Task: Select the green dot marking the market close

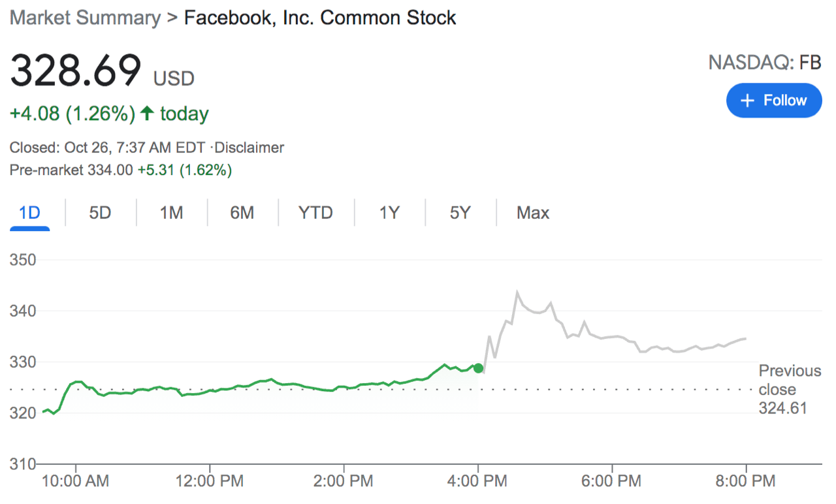Action: pyautogui.click(x=479, y=368)
